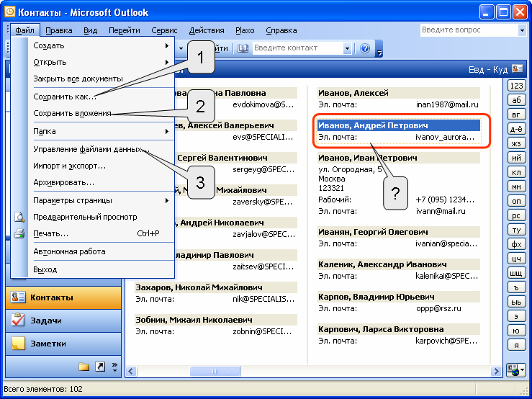Toggle Автономная работа mode
Image resolution: width=532 pixels, height=399 pixels.
click(x=101, y=251)
